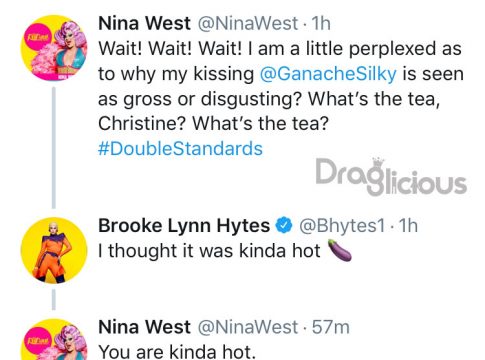Open the @Bhytes1 handle
The height and width of the screenshot is (360, 485).
pyautogui.click(x=342, y=226)
